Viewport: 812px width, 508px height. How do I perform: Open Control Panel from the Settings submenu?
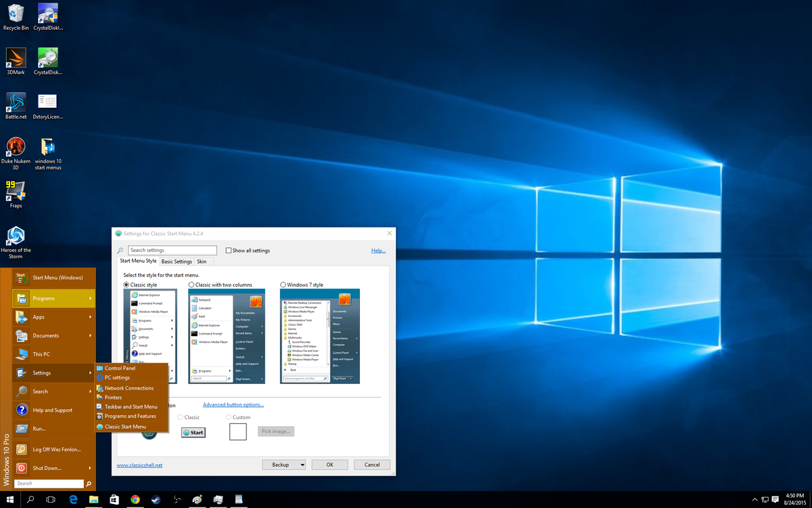(x=120, y=368)
